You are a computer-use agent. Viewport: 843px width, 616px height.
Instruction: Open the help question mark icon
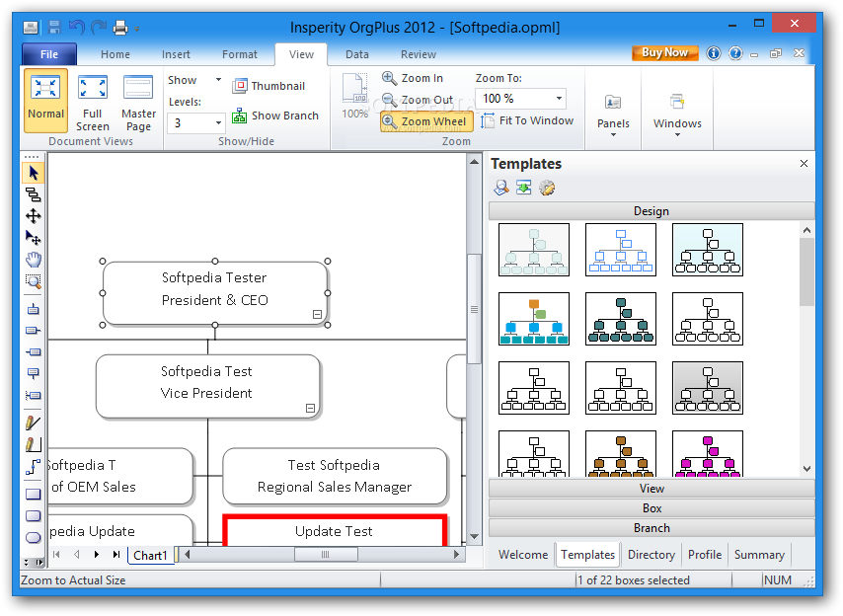tap(735, 53)
